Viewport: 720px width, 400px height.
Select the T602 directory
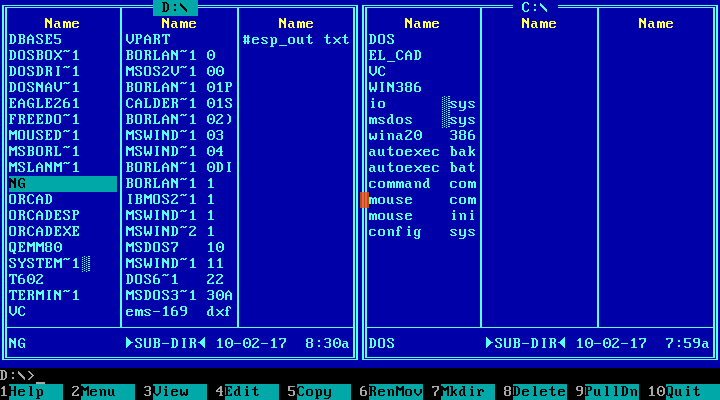26,279
